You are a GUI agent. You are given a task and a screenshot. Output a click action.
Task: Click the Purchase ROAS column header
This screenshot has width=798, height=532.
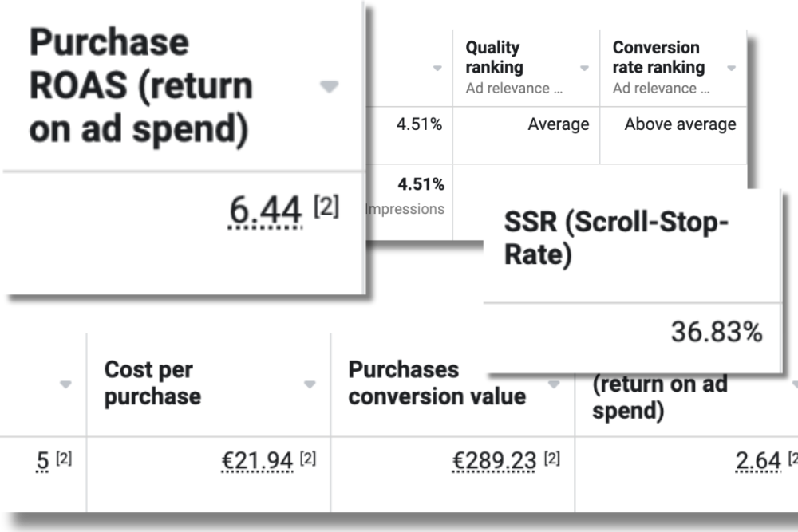pos(141,86)
